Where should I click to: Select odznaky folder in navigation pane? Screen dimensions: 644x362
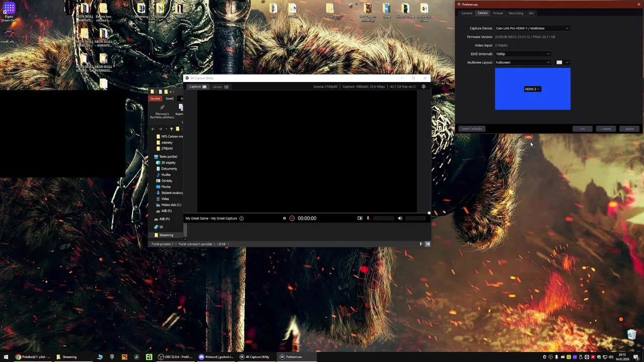(165, 142)
